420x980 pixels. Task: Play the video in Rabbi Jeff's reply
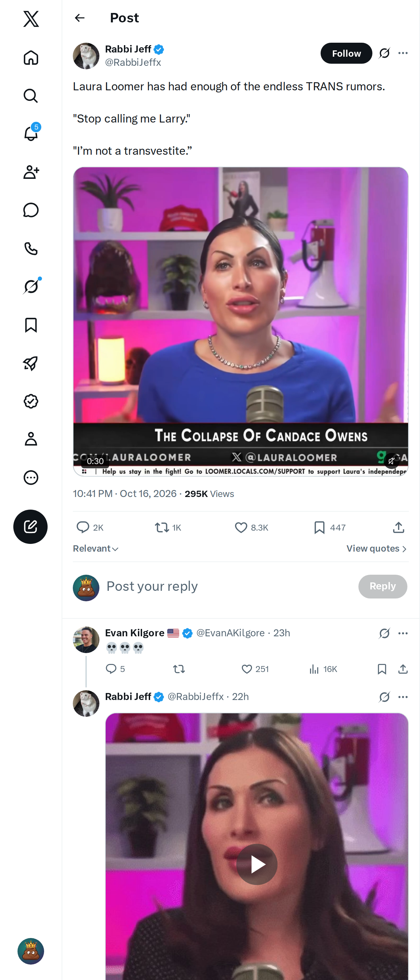point(257,864)
